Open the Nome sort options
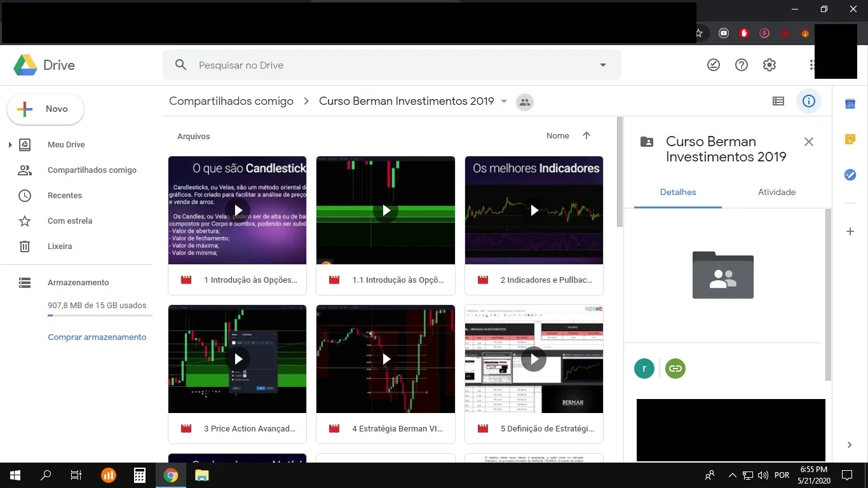Screen dimensions: 868x488 coord(558,136)
